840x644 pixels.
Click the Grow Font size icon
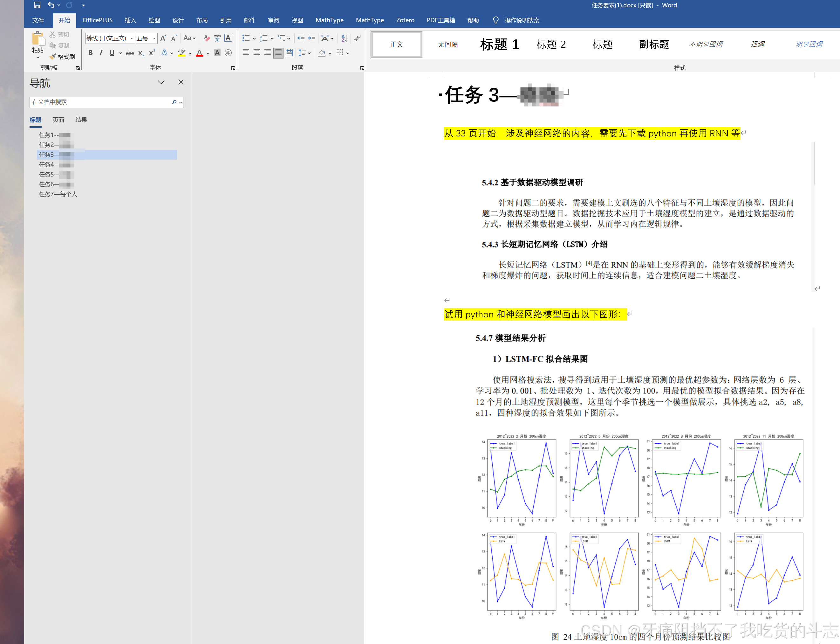pos(163,38)
